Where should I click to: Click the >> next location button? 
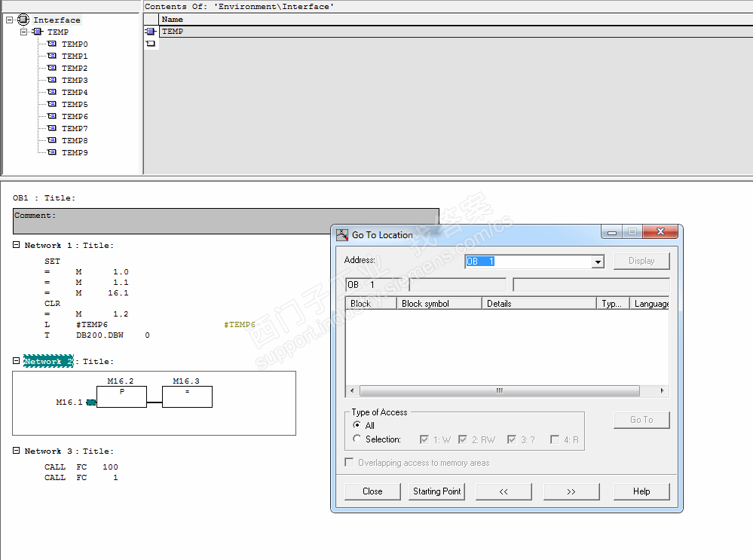[571, 491]
